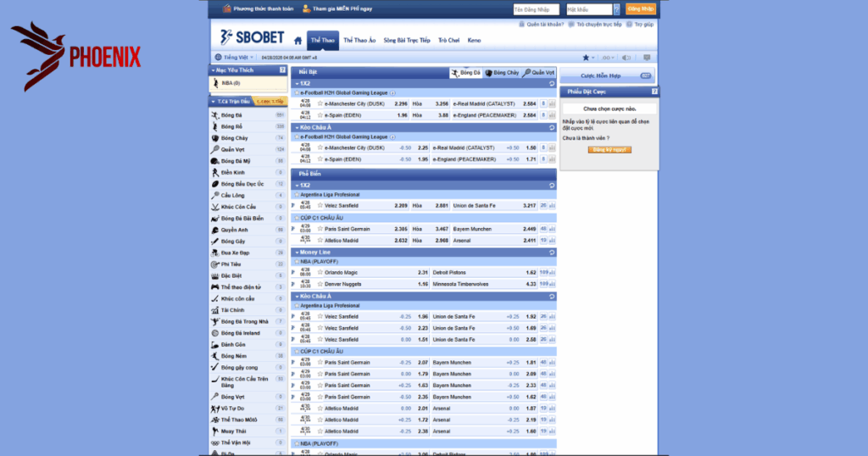Image resolution: width=868 pixels, height=456 pixels.
Task: Pick Minnesota Timberwolves odds 4.33
Action: (x=531, y=284)
